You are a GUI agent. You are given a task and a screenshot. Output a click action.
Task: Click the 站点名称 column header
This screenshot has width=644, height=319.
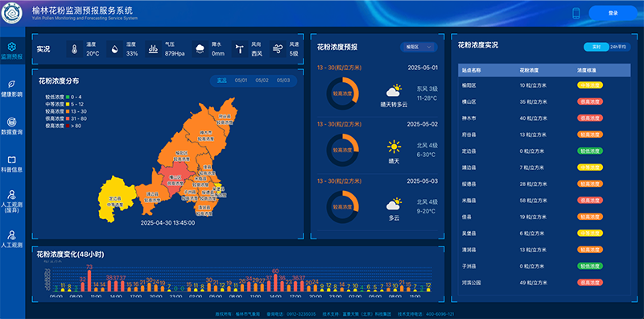[471, 70]
